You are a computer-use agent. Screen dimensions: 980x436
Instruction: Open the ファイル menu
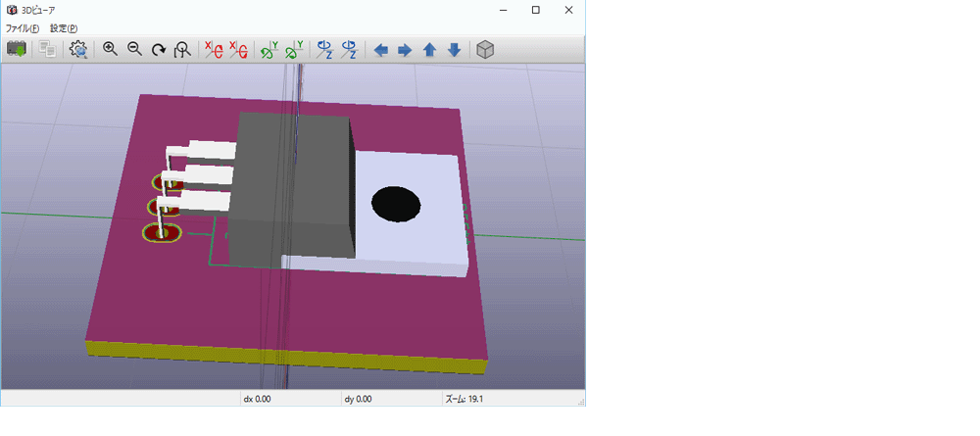point(23,28)
